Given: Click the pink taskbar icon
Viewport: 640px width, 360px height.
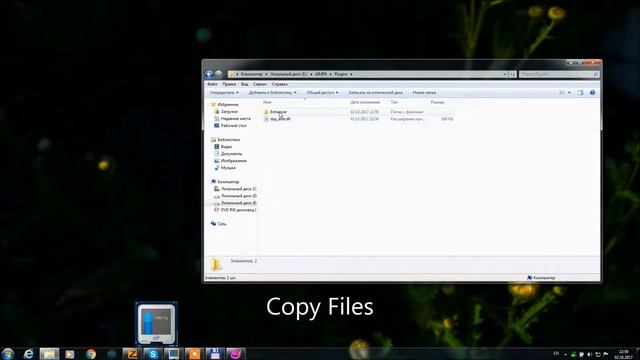Looking at the screenshot, I should (236, 354).
